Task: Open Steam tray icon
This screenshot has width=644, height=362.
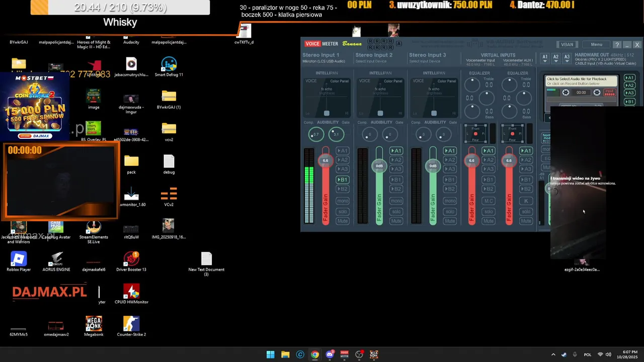Action: click(563, 354)
